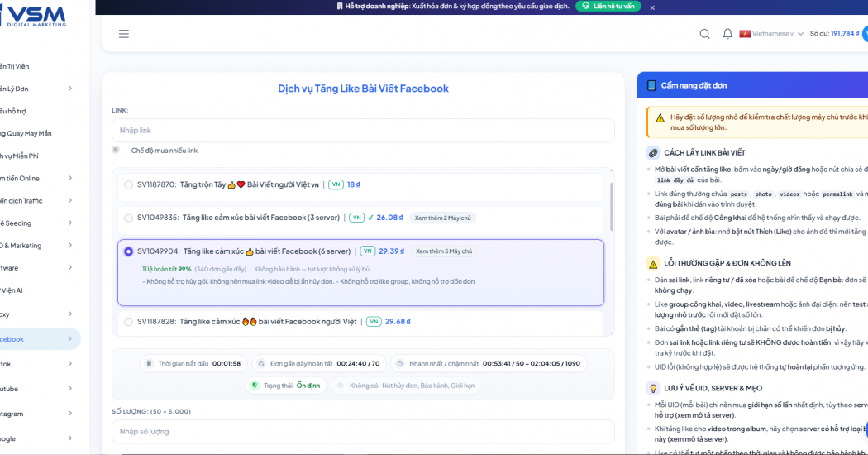Select the SV1049835 service radio button
Viewport: 868px width, 455px height.
pos(128,218)
